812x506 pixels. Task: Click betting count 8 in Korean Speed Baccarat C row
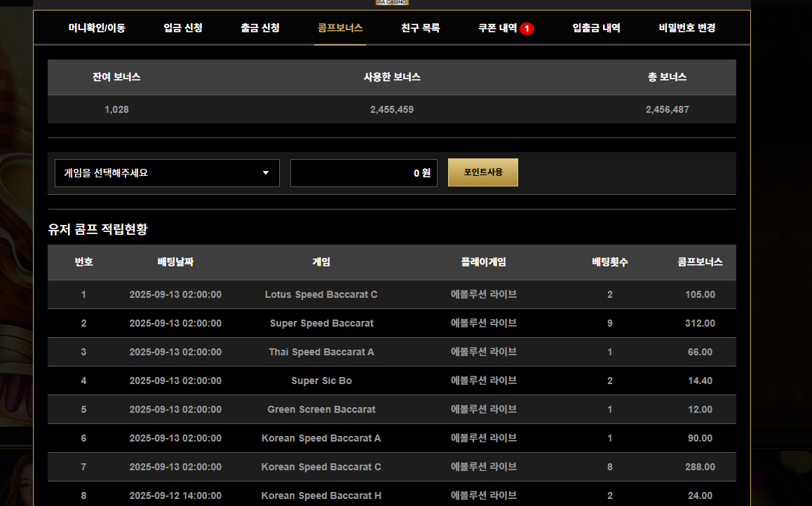[609, 467]
